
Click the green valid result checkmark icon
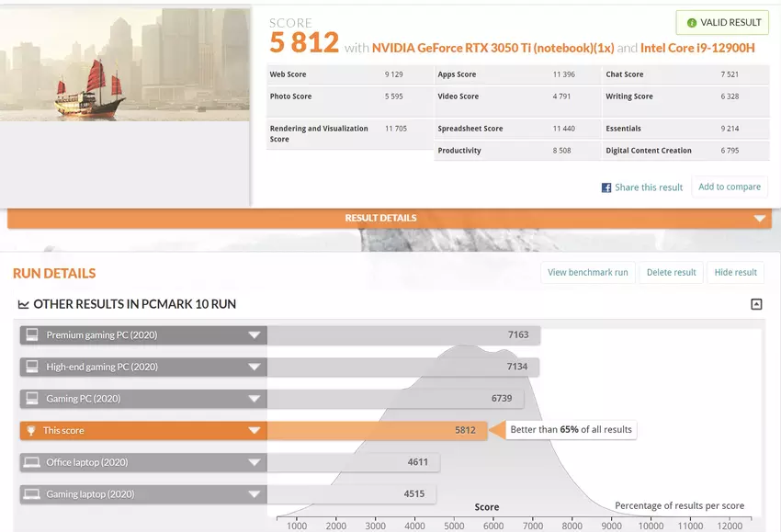(692, 23)
